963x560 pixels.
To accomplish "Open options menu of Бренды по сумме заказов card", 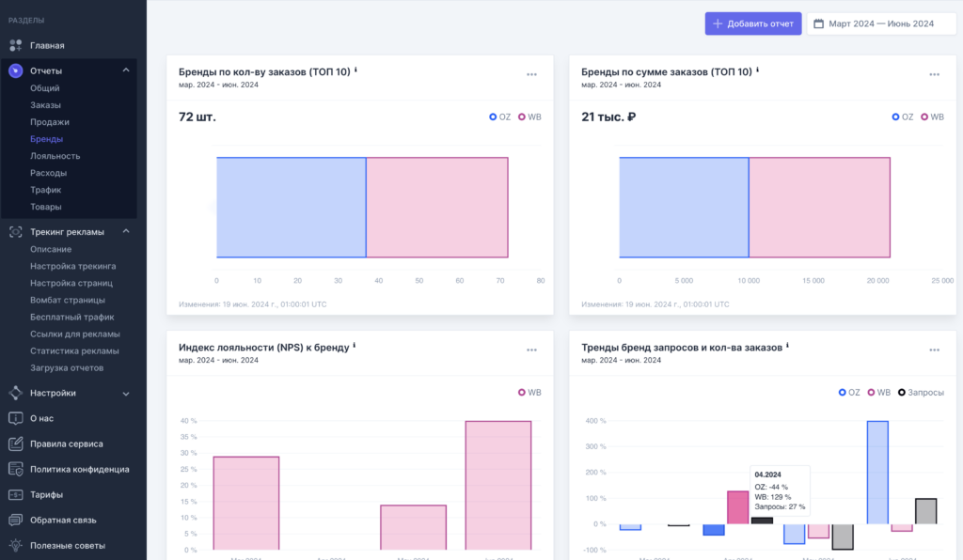I will pos(934,75).
